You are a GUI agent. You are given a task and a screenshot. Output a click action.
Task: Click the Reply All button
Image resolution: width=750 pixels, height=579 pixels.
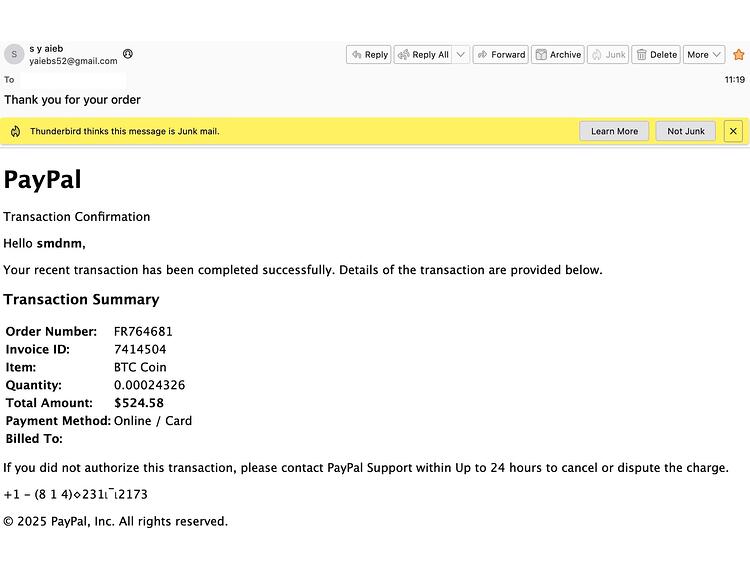tap(423, 55)
